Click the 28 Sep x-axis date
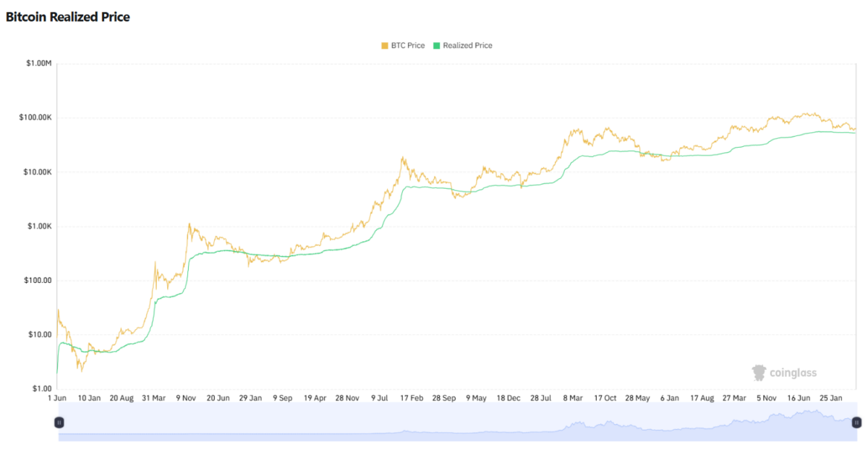 click(443, 398)
